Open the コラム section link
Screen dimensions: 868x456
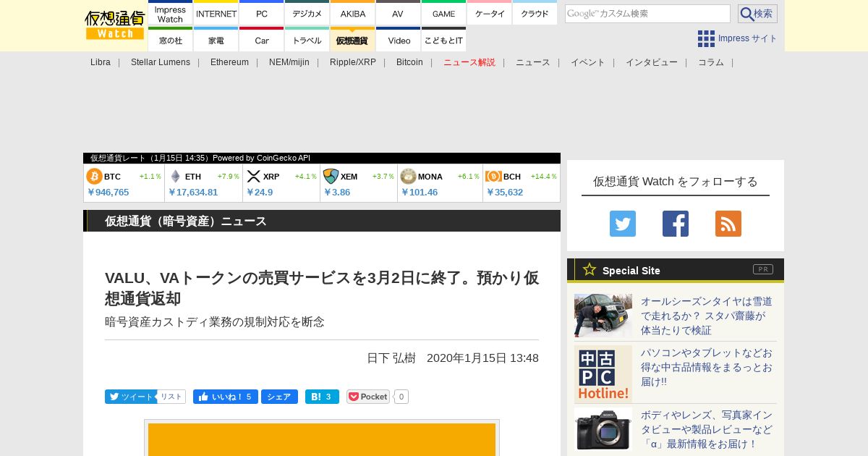711,62
